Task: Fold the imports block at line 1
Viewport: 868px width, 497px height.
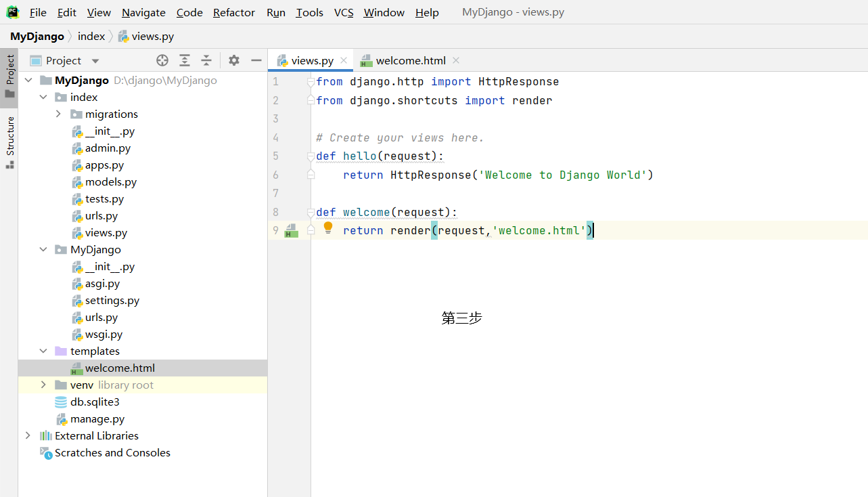Action: coord(311,82)
